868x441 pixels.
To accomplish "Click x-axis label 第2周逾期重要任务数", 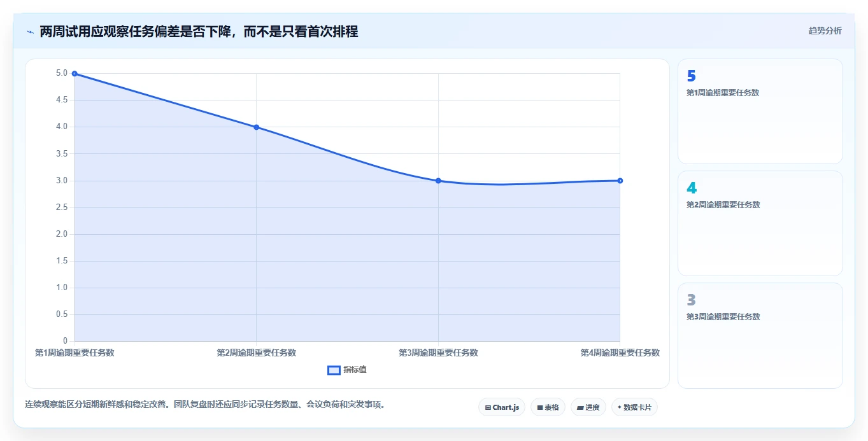I will click(257, 353).
